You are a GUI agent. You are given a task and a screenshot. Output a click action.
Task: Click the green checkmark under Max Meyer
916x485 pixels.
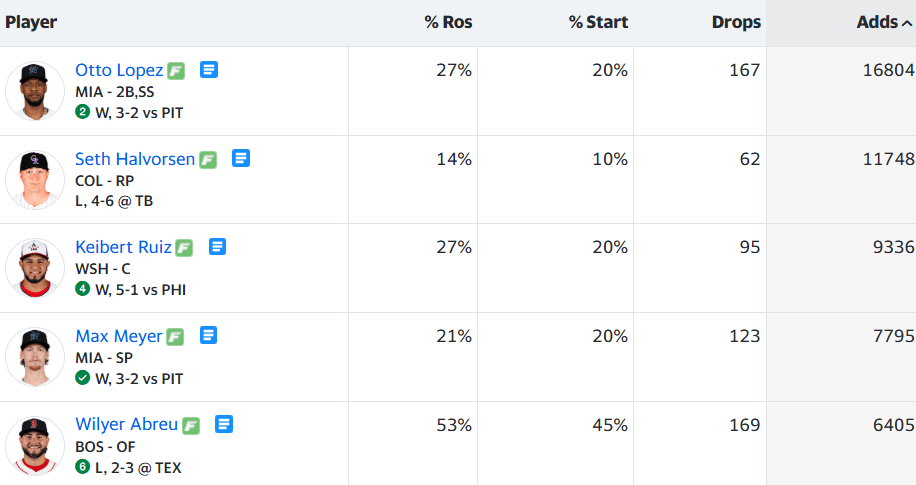82,378
